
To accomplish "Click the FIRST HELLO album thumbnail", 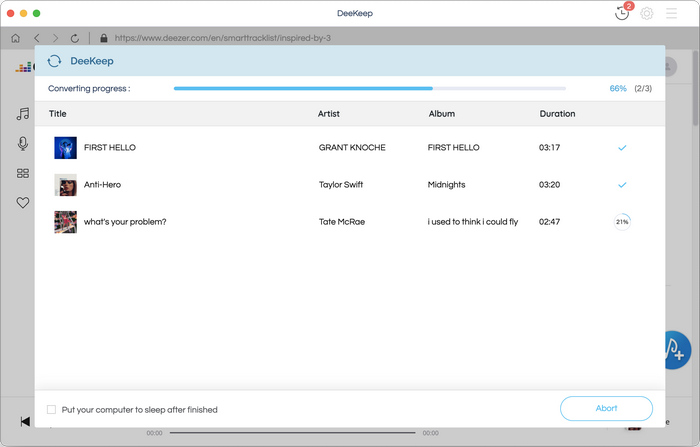I will pos(65,148).
